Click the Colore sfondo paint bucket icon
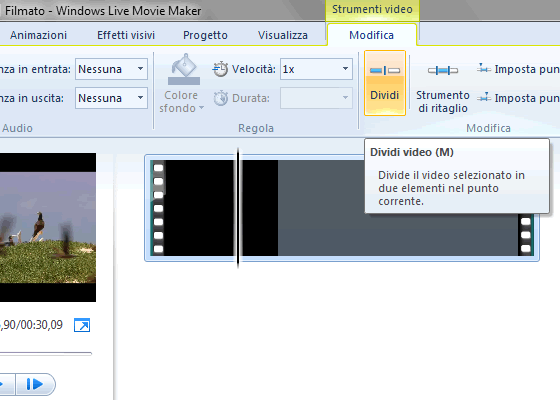Image resolution: width=560 pixels, height=400 pixels. [184, 69]
